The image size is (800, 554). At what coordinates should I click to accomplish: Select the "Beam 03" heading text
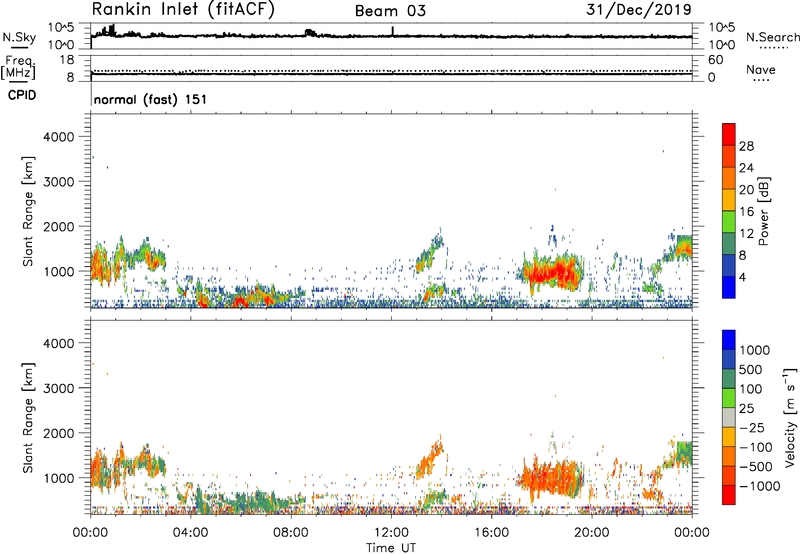tap(390, 11)
